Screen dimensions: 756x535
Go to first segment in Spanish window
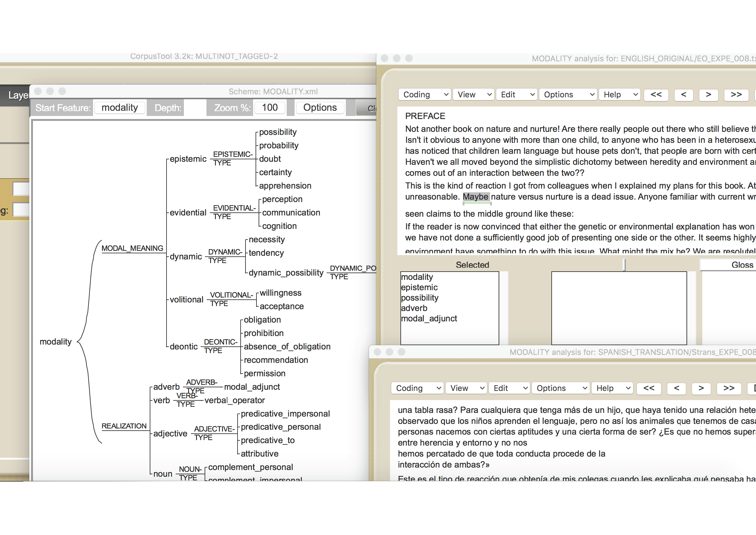648,389
